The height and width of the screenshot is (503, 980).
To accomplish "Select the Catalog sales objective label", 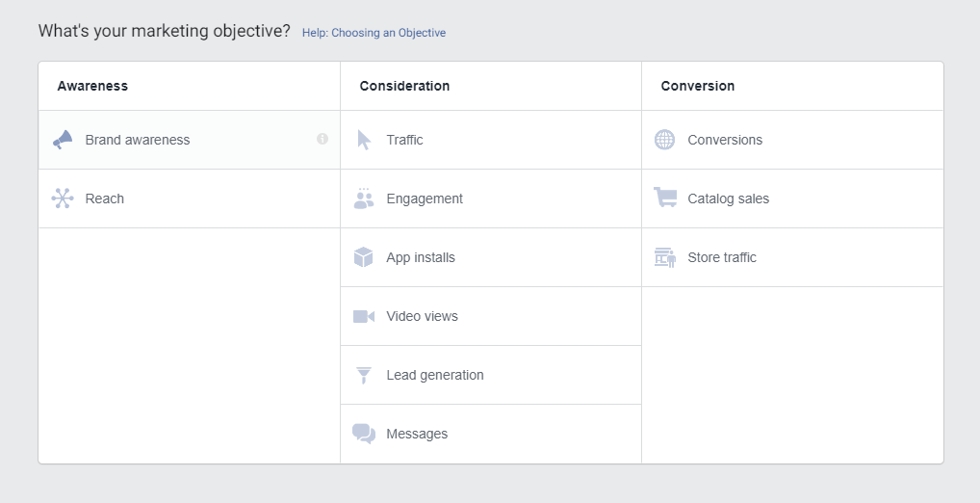I will tap(729, 199).
